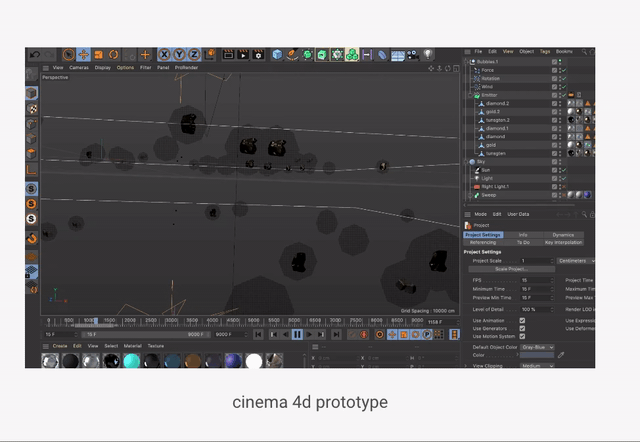640x442 pixels.
Task: Select the cyan material swatch
Action: point(131,361)
